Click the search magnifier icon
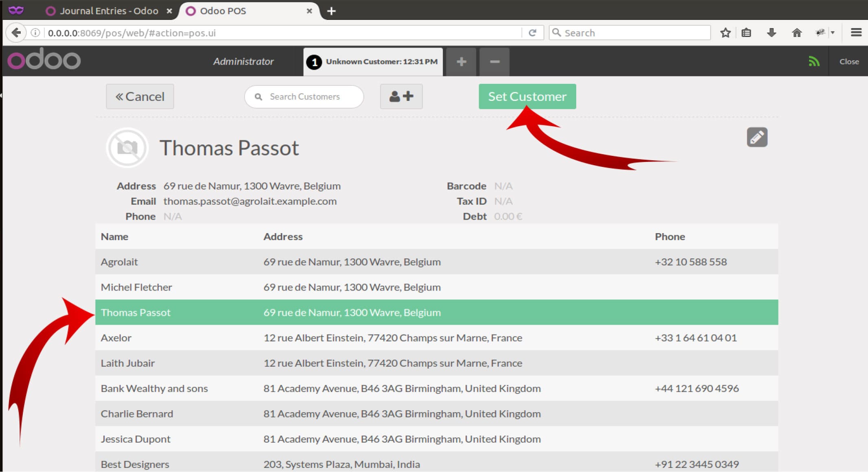The width and height of the screenshot is (868, 472). point(258,97)
